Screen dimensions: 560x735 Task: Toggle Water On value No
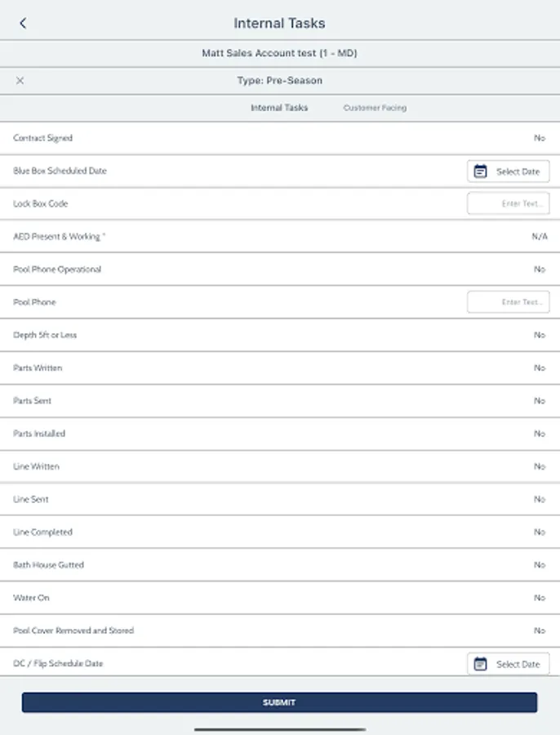click(539, 598)
